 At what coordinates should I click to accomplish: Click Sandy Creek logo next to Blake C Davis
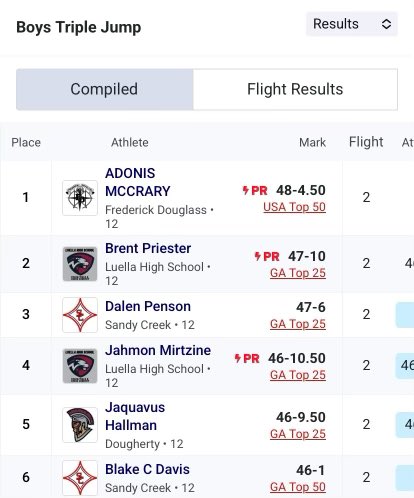pyautogui.click(x=80, y=478)
